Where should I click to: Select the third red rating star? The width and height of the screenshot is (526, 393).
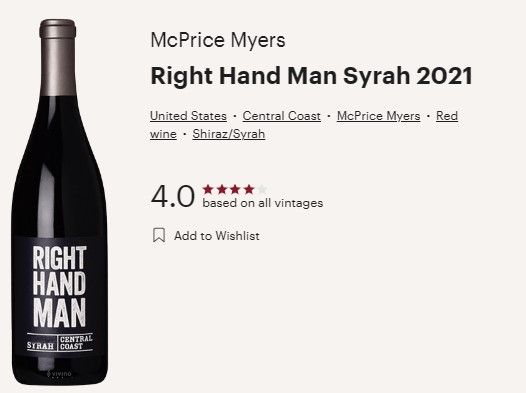235,189
